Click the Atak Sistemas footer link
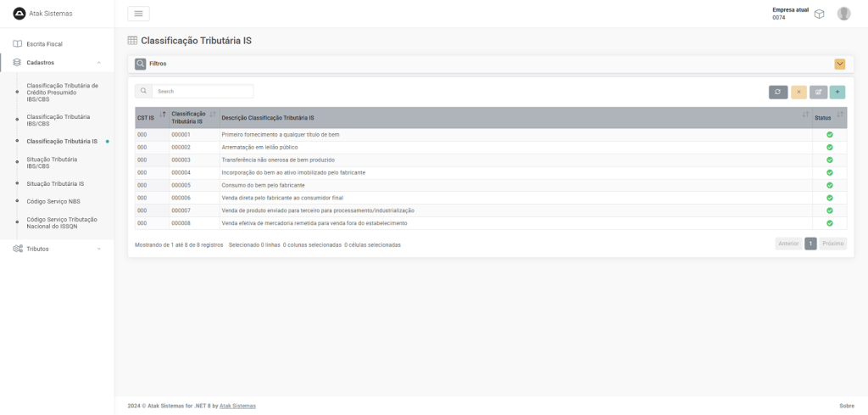 click(237, 406)
